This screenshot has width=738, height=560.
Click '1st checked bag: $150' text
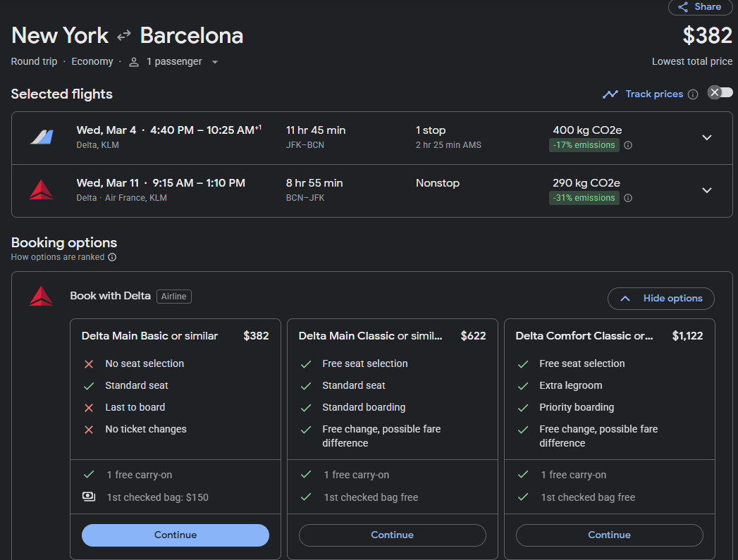157,497
